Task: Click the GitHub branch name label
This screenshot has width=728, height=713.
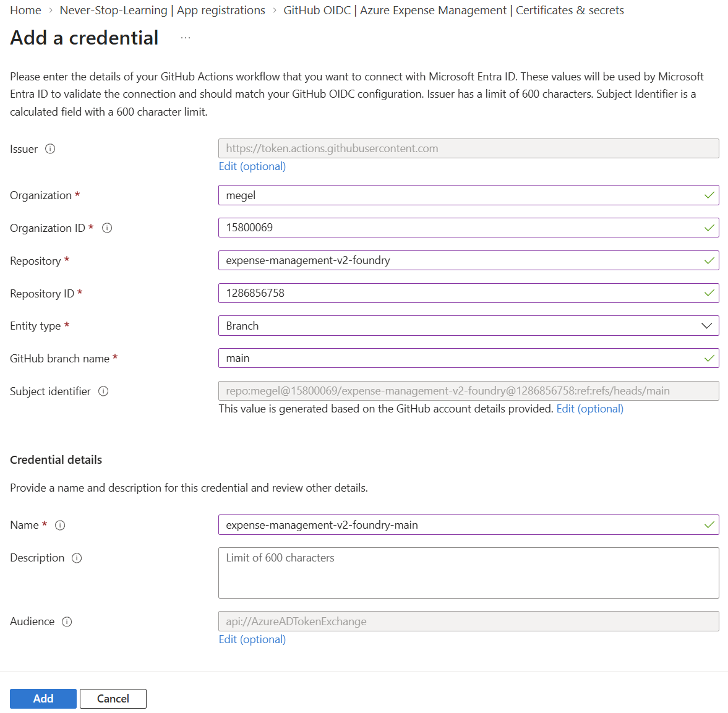Action: 60,359
